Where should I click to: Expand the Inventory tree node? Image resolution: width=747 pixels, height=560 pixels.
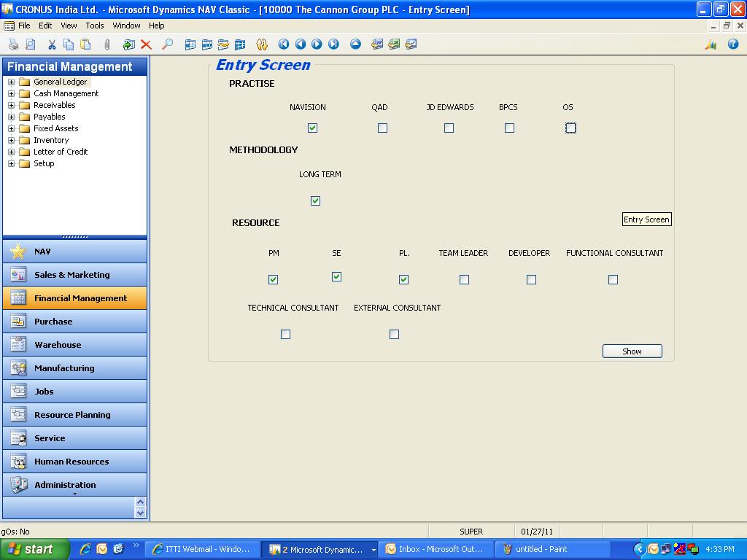click(x=11, y=141)
